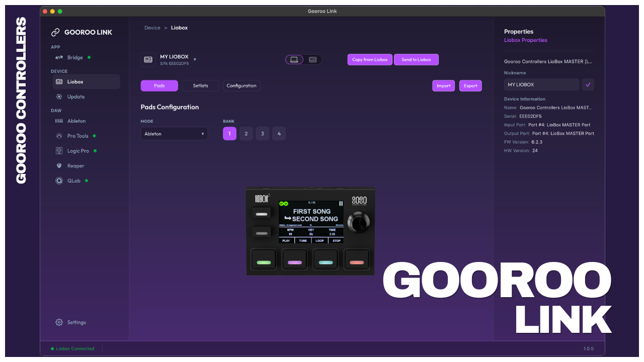Click the purple pad on the Liobox image

(294, 260)
